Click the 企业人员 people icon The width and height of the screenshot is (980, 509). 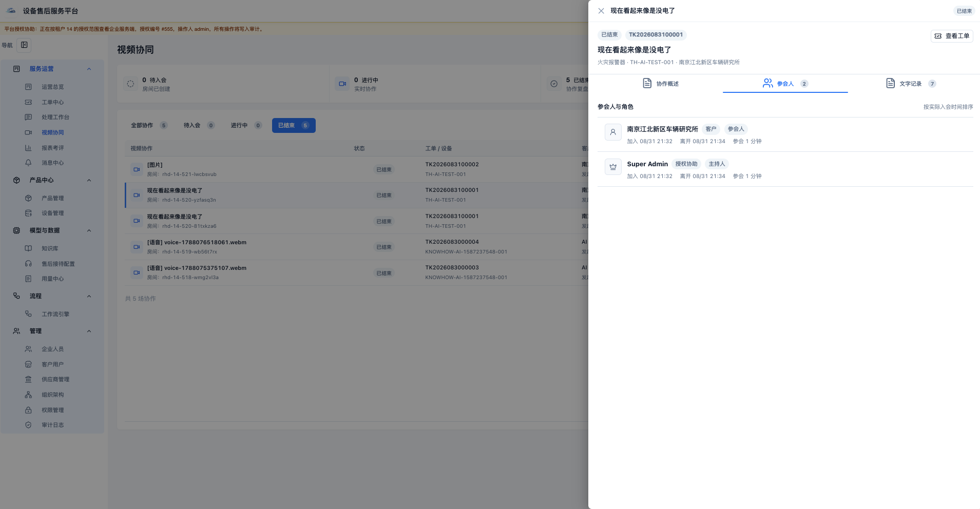point(28,349)
